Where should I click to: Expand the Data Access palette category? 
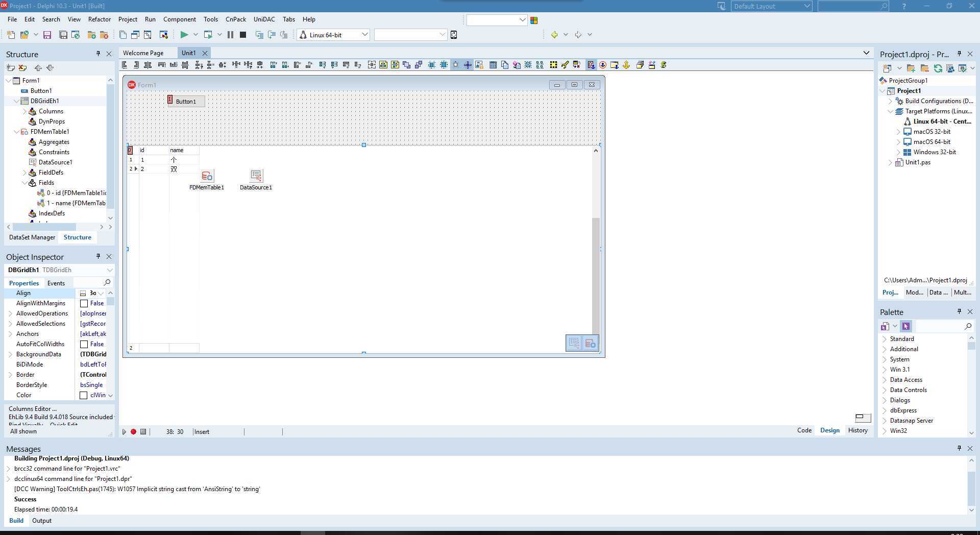point(885,380)
